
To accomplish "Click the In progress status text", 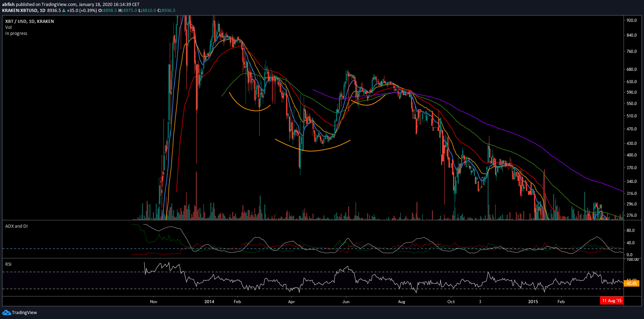I will [16, 33].
